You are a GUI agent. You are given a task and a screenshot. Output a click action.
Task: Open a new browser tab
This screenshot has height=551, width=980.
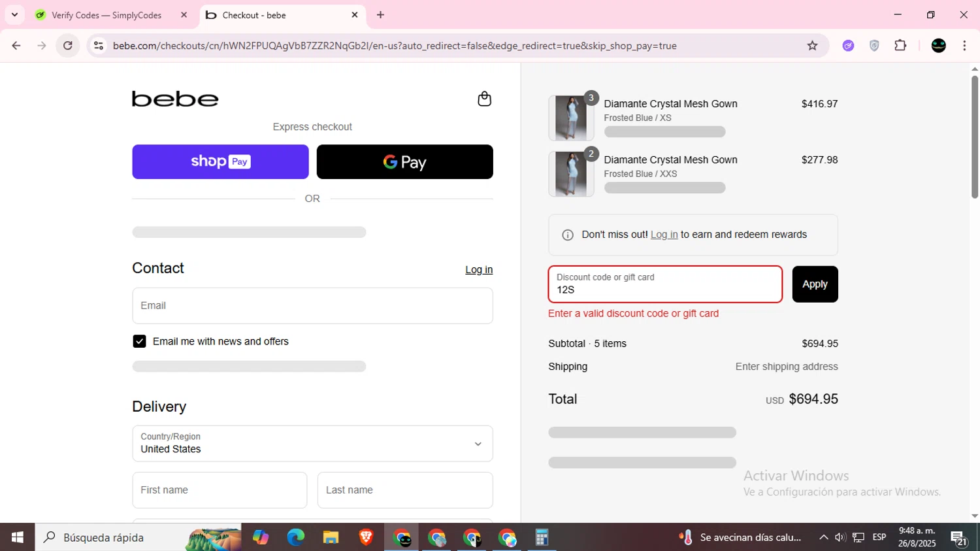point(380,14)
